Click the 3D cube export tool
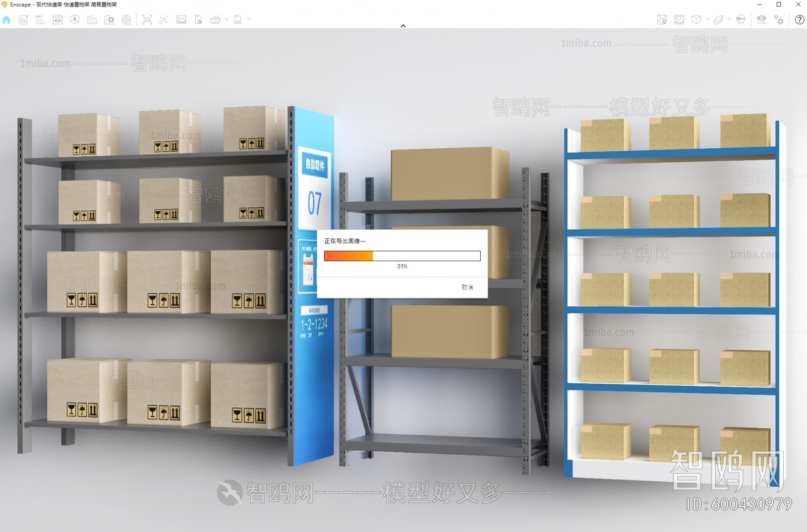807x532 pixels. [696, 20]
